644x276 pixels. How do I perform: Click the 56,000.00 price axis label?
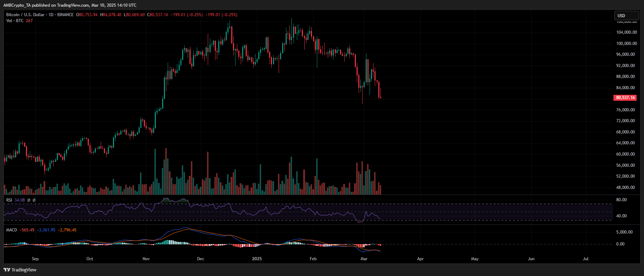click(x=625, y=165)
